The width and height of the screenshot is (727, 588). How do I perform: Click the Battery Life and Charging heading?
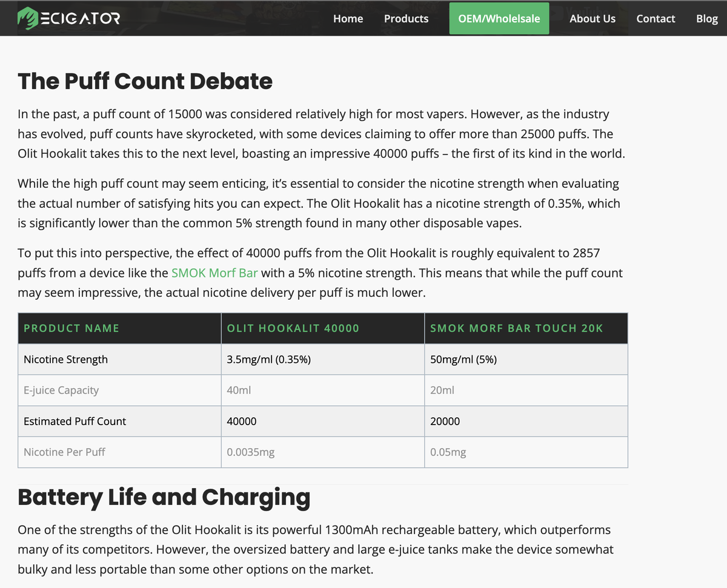[164, 497]
